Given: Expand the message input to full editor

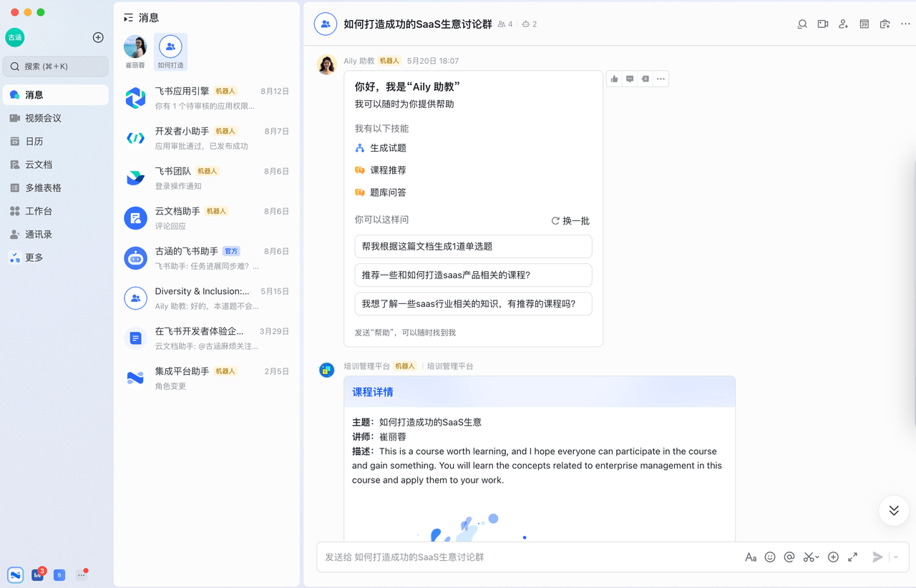Looking at the screenshot, I should (853, 557).
